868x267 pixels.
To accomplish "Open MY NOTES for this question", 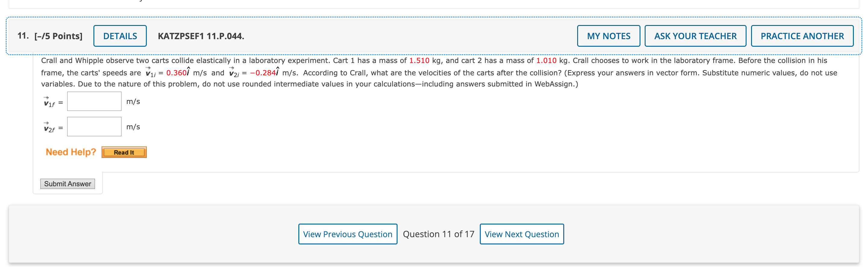I will tap(608, 36).
